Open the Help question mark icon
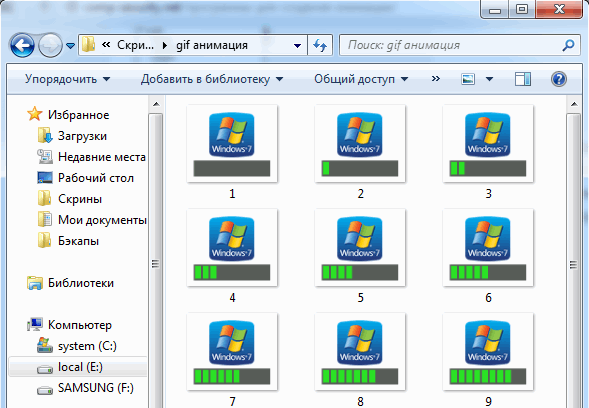589x408 pixels. 559,79
